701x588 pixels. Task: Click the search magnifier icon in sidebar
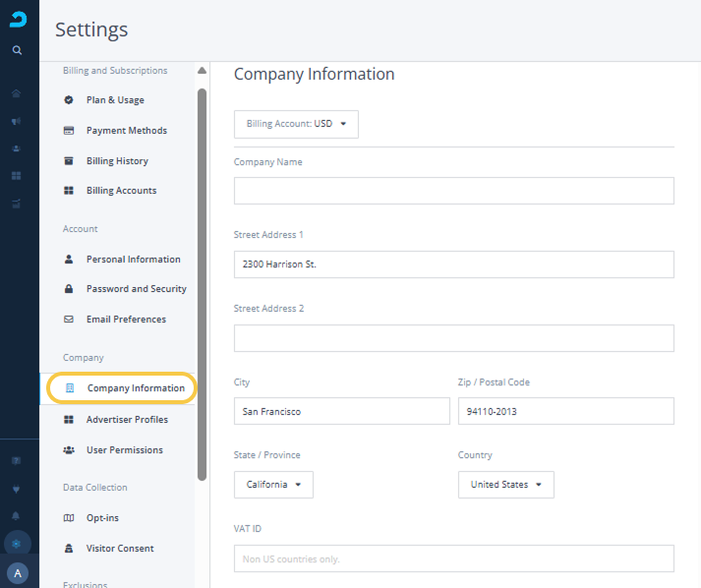click(x=17, y=50)
